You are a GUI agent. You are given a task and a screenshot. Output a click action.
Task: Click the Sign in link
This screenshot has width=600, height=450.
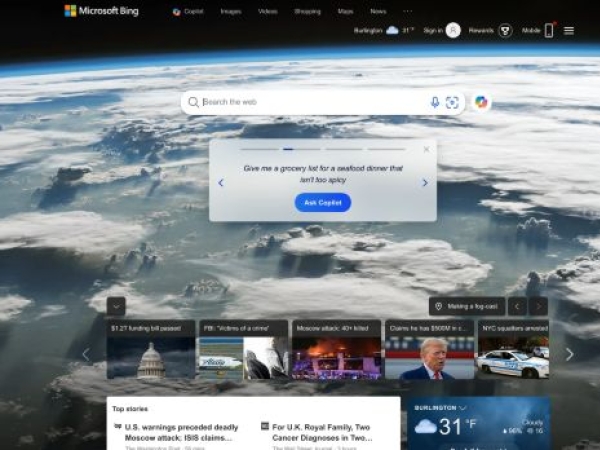point(433,30)
